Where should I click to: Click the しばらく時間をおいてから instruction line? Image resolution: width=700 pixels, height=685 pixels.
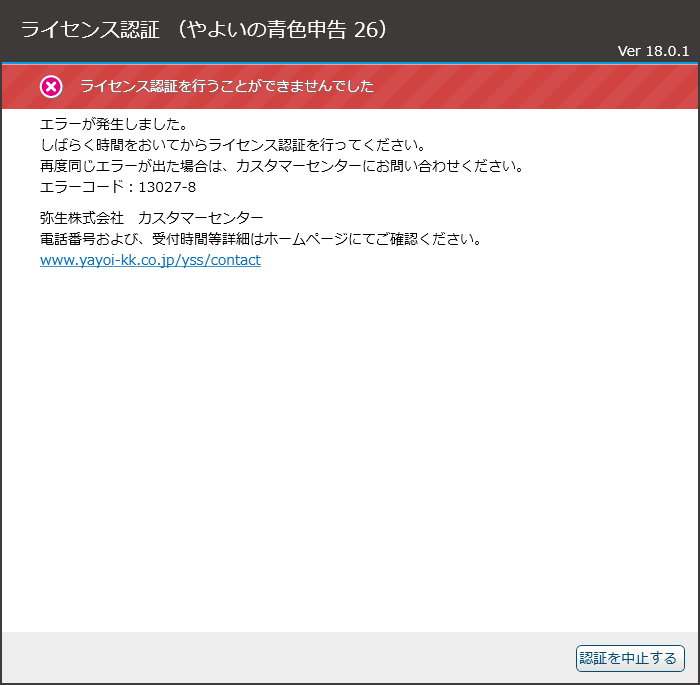[233, 145]
